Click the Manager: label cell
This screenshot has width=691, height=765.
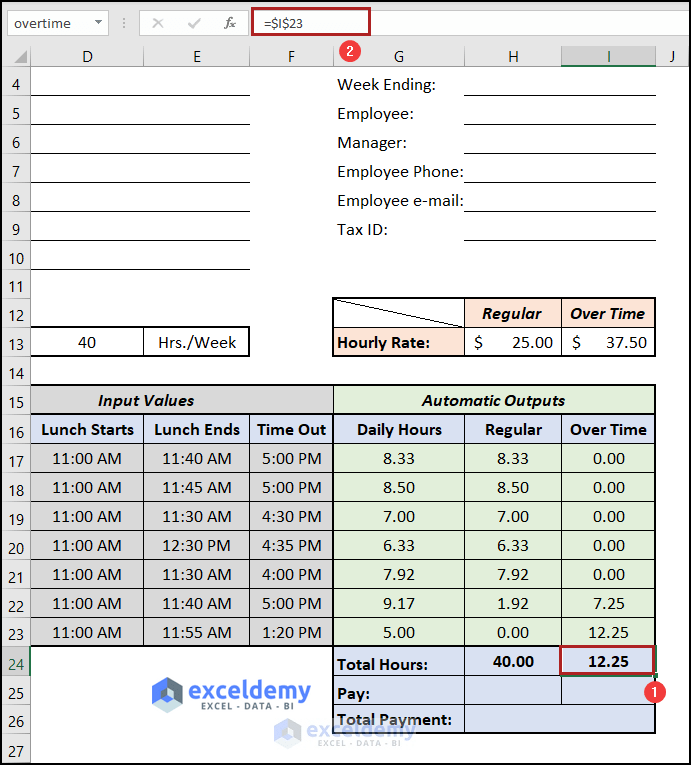click(x=372, y=142)
